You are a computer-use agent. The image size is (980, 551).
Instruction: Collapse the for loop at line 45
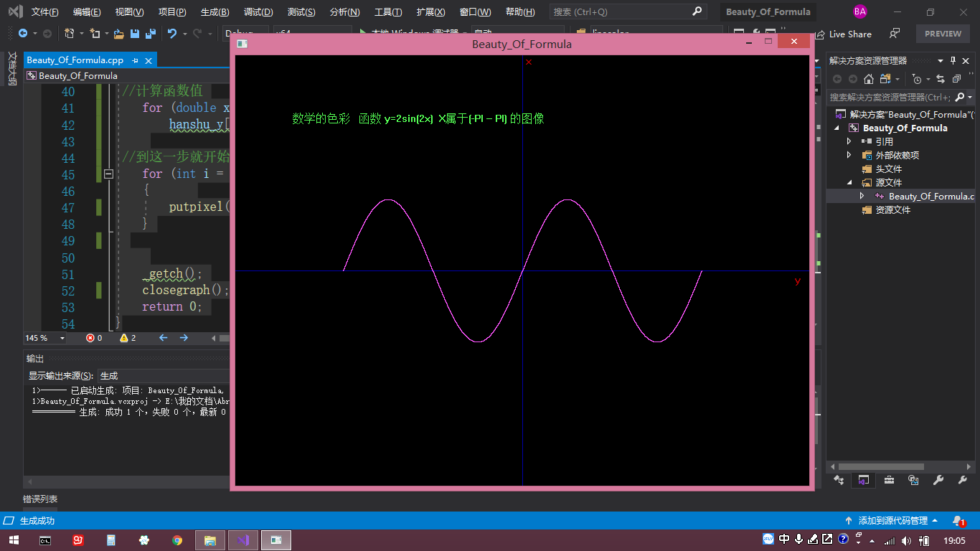tap(108, 174)
